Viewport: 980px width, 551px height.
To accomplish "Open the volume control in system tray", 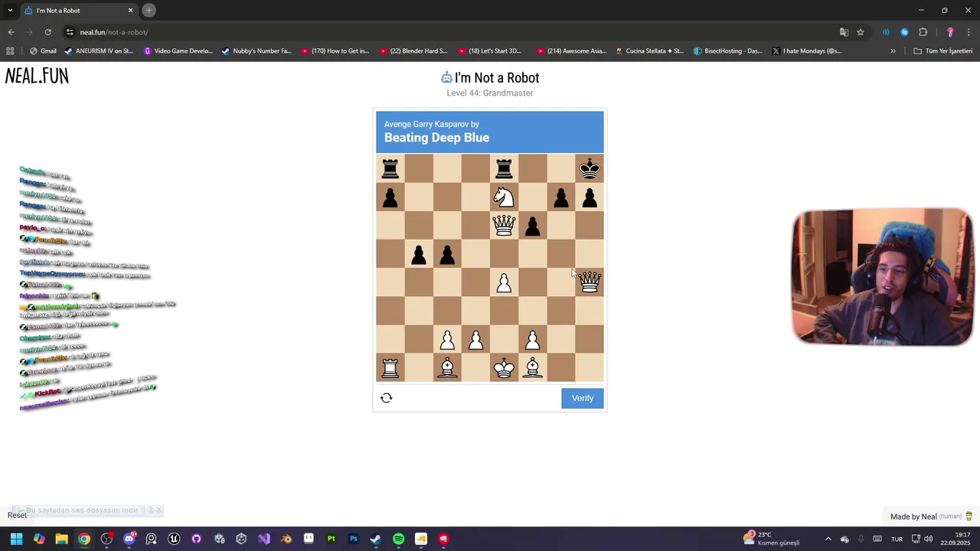I will point(928,539).
